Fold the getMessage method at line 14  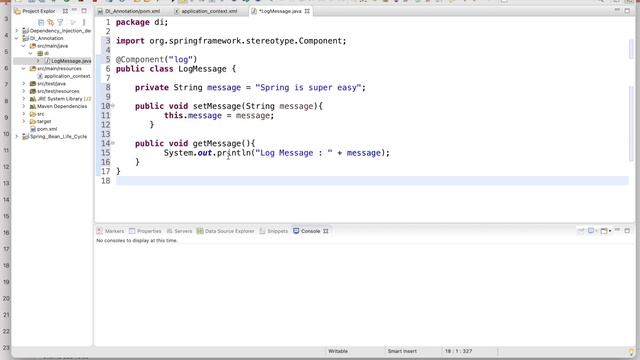point(113,143)
